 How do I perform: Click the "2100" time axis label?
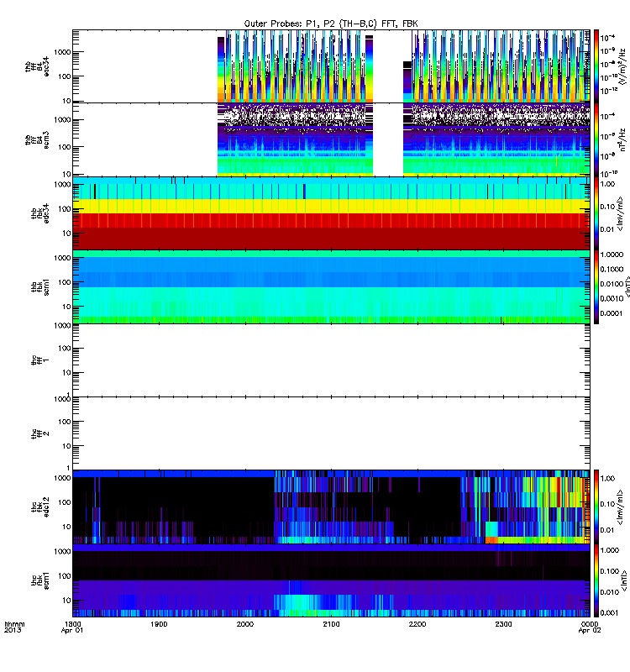[331, 624]
